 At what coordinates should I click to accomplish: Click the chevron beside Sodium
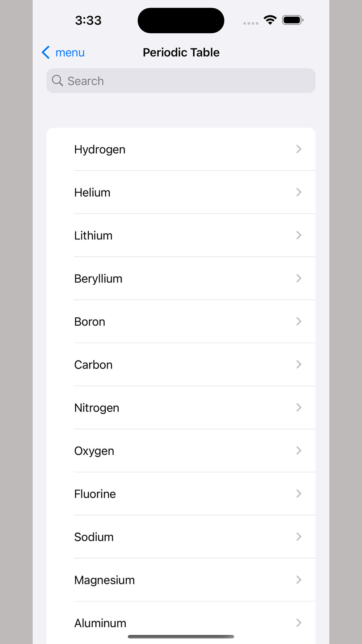coord(299,537)
